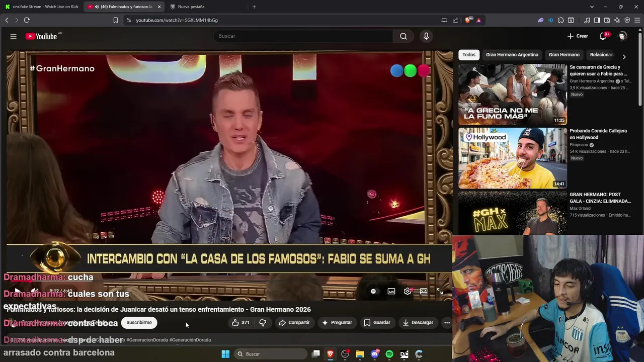Open the Leo AI sparkle icon

(617, 20)
